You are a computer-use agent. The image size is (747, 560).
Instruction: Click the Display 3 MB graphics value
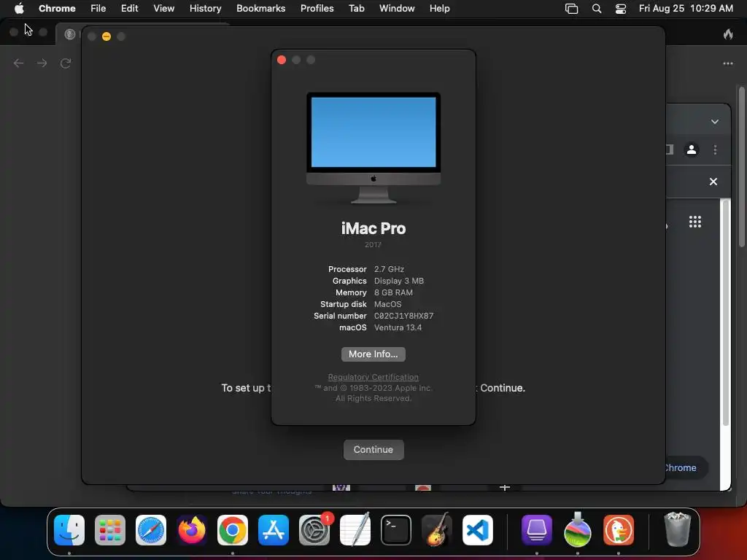[399, 281]
